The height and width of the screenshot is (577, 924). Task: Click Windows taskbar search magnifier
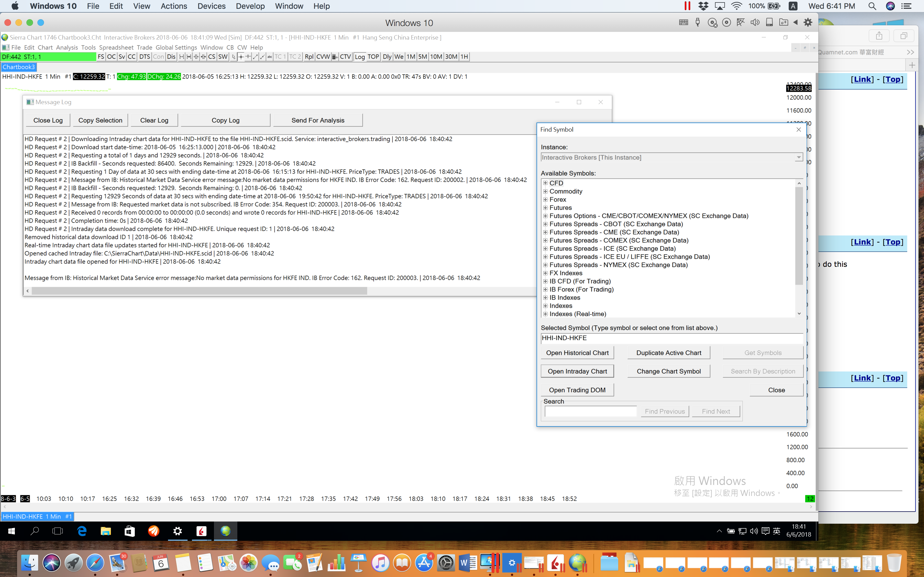(x=35, y=531)
